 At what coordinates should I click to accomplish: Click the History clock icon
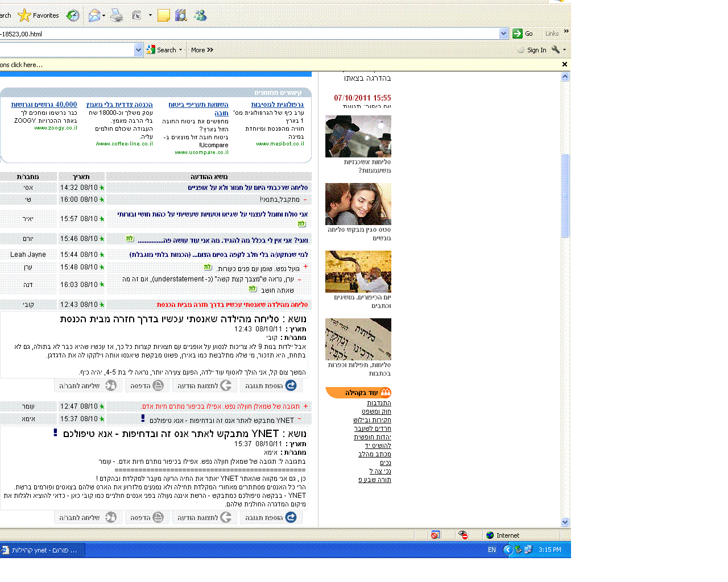[x=73, y=16]
